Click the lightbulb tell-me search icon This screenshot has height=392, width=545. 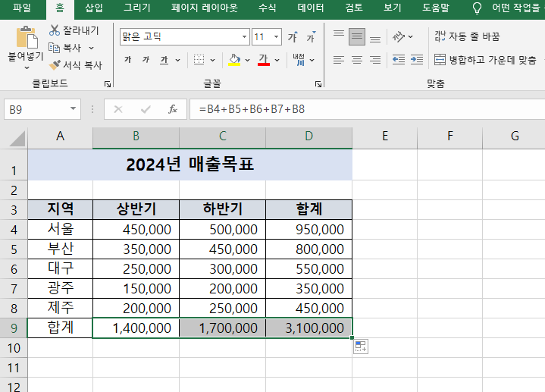point(478,8)
